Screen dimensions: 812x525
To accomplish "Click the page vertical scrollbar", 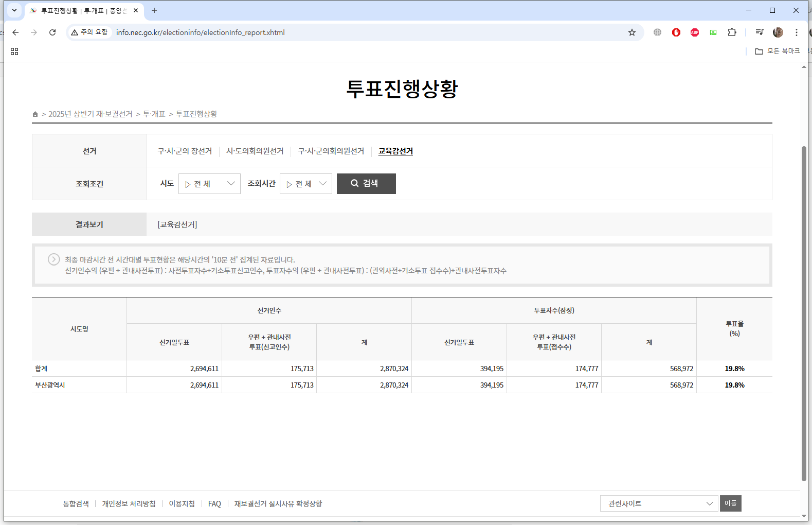I will [804, 309].
